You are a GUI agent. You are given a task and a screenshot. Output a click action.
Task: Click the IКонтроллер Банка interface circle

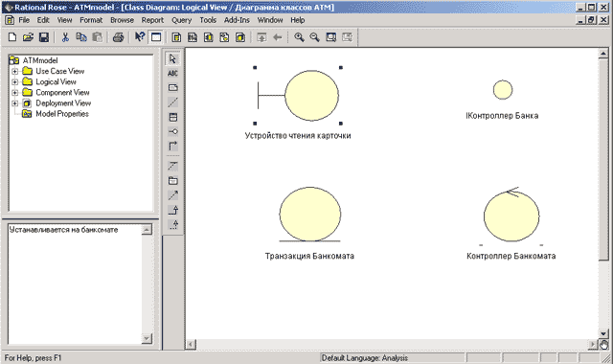[x=503, y=90]
